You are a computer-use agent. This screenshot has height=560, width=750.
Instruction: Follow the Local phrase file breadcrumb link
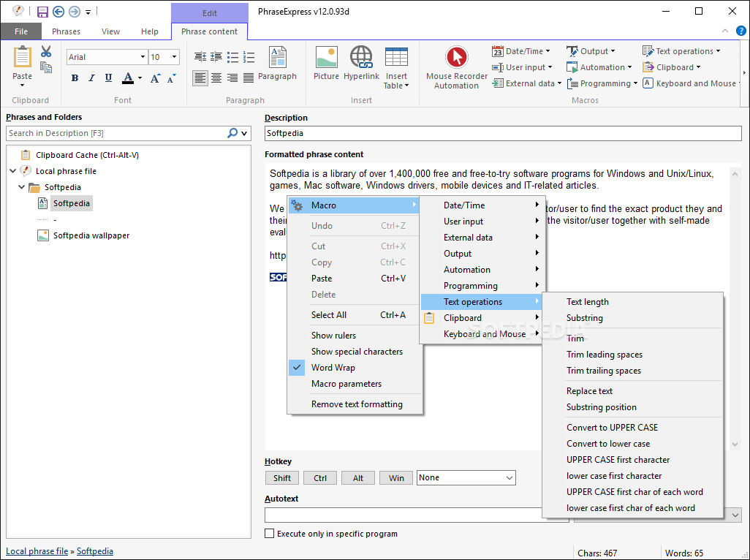(37, 551)
